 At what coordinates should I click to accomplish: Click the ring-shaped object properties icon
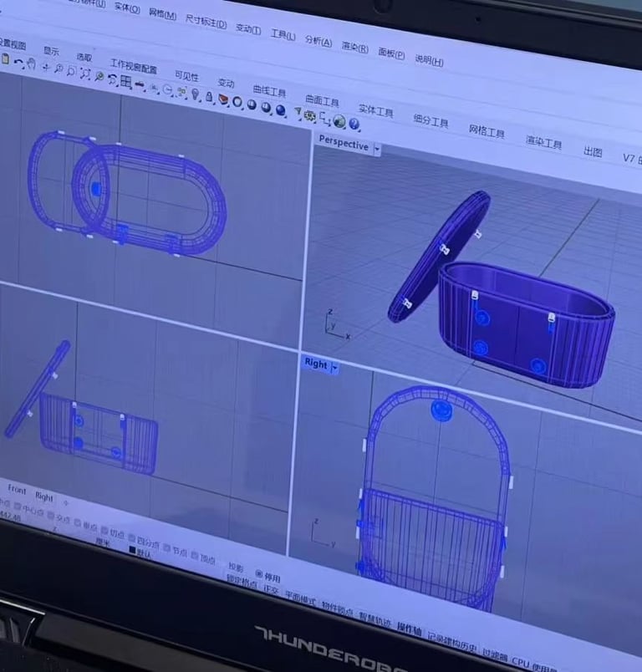237,102
